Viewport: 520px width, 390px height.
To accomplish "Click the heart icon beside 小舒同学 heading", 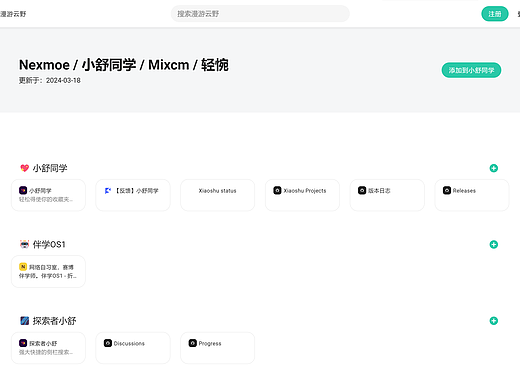I will pyautogui.click(x=24, y=168).
